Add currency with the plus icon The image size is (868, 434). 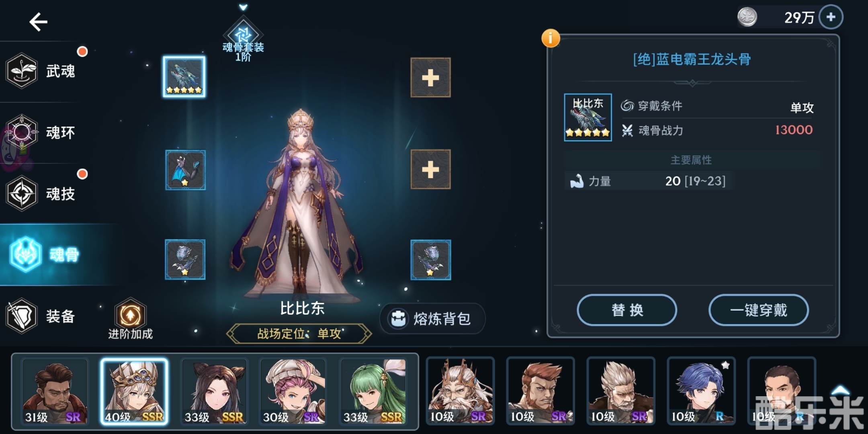pyautogui.click(x=831, y=17)
